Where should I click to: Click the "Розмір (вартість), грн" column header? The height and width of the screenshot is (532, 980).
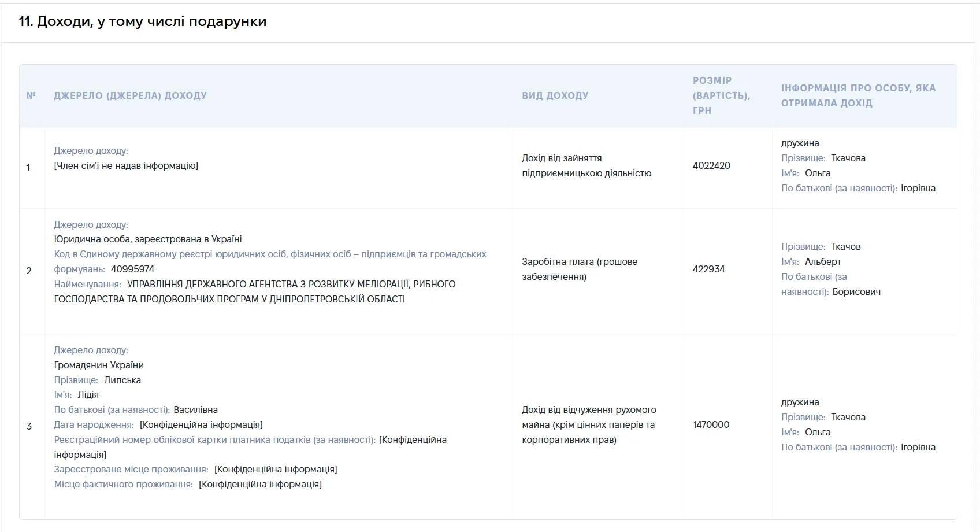point(722,95)
